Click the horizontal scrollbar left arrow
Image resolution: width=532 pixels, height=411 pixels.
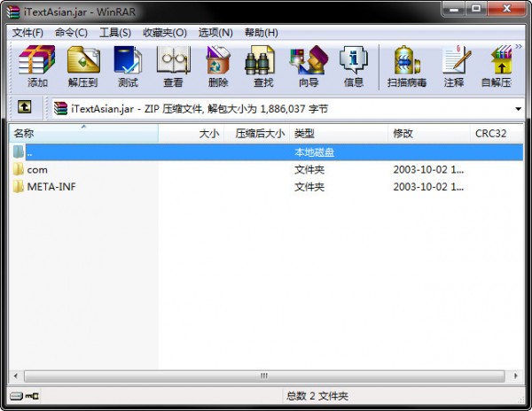[x=16, y=376]
